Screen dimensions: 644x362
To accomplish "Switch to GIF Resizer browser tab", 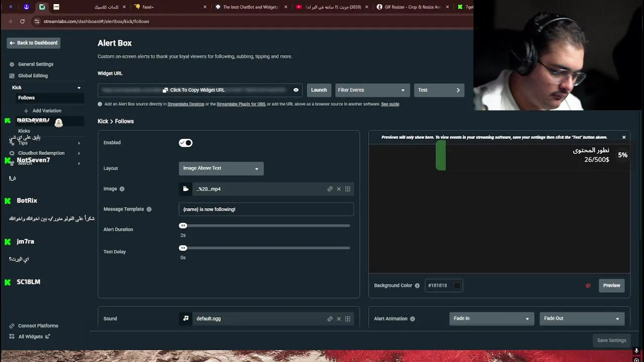I will point(413,7).
